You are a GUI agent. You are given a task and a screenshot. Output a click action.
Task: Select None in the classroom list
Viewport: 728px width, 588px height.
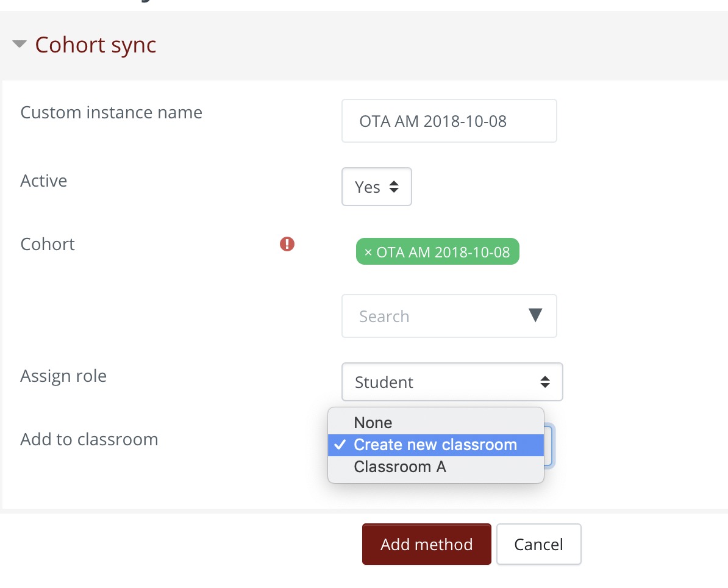tap(373, 423)
